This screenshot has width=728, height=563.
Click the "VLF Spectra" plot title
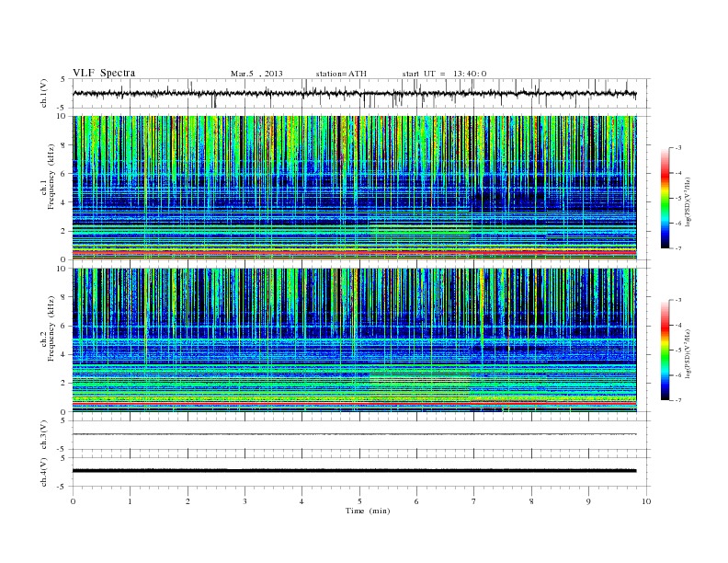104,73
